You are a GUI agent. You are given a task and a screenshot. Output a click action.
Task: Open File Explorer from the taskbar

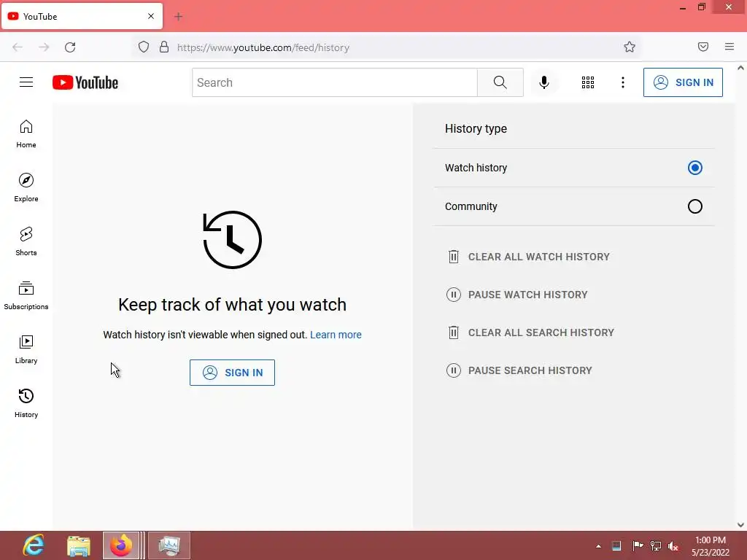point(78,545)
